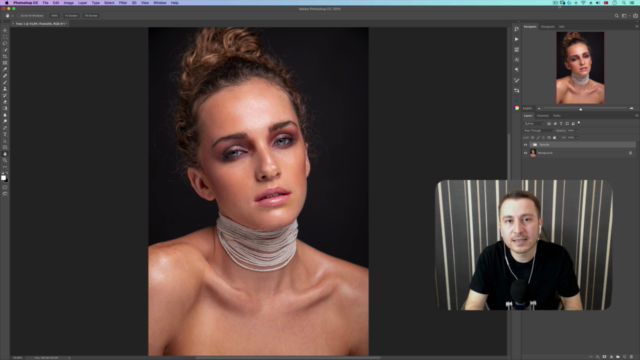This screenshot has height=360, width=640.
Task: Click the Navigator zoom percentage field
Action: pyautogui.click(x=528, y=108)
